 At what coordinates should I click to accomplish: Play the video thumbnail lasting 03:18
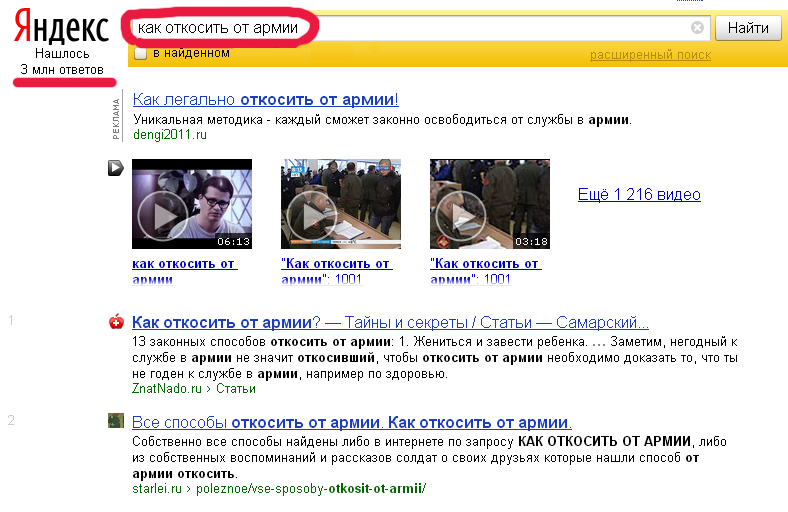pyautogui.click(x=490, y=204)
